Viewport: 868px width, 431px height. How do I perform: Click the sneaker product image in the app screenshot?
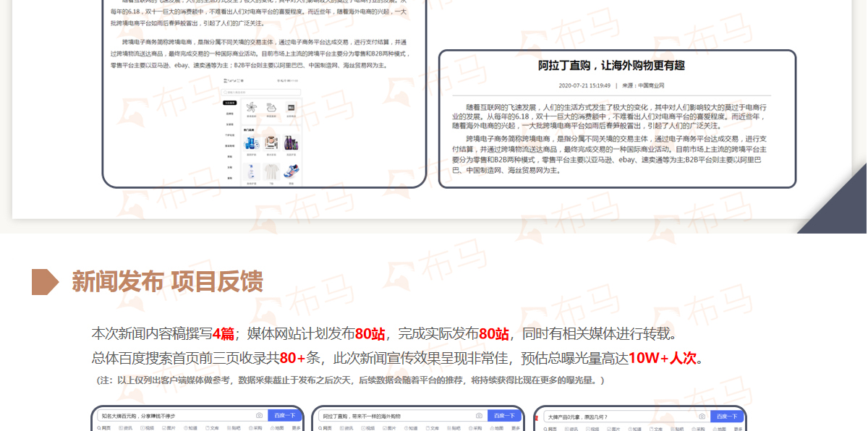point(290,171)
